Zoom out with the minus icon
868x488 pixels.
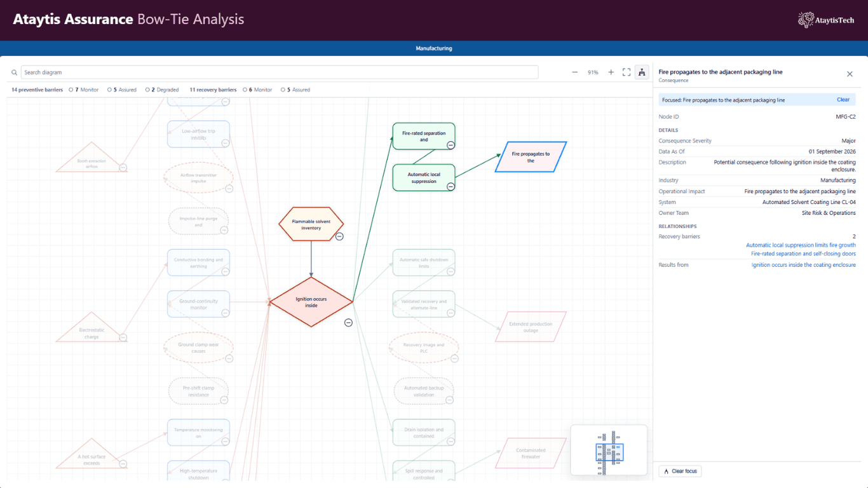[x=575, y=72]
